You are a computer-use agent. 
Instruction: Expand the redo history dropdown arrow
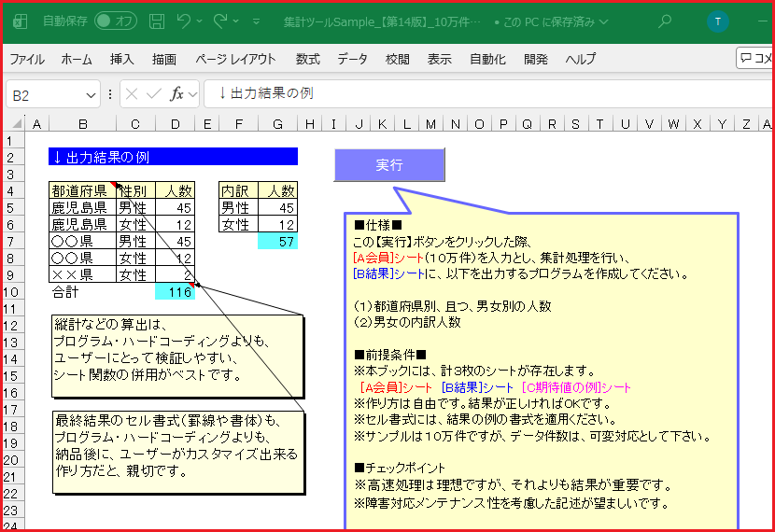[x=235, y=21]
